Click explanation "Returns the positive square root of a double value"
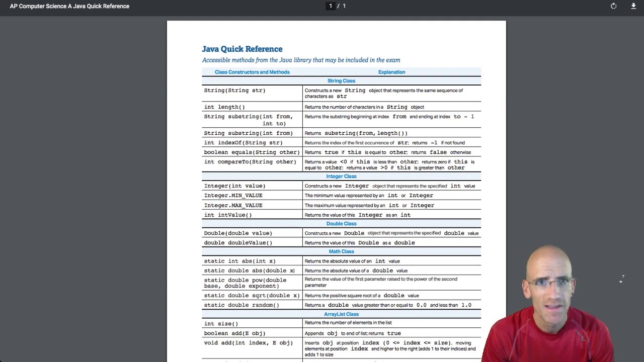 coord(362,296)
